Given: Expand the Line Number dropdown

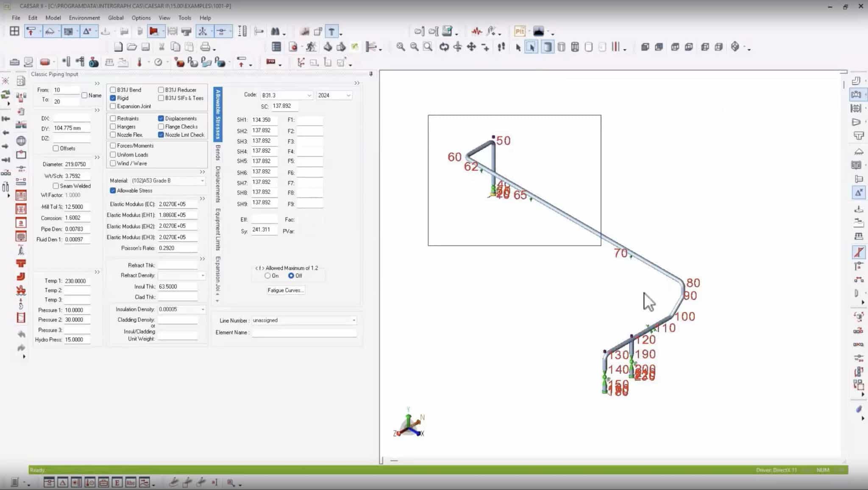Looking at the screenshot, I should click(x=353, y=321).
